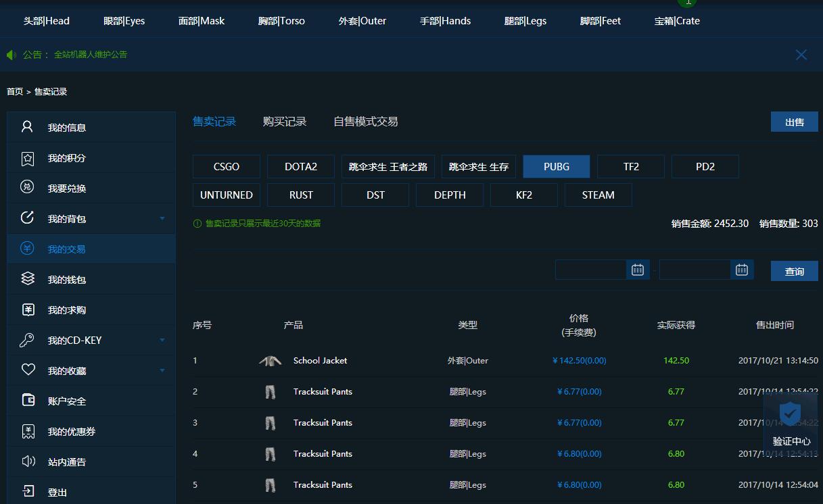Click the 登出 logout icon

point(28,491)
